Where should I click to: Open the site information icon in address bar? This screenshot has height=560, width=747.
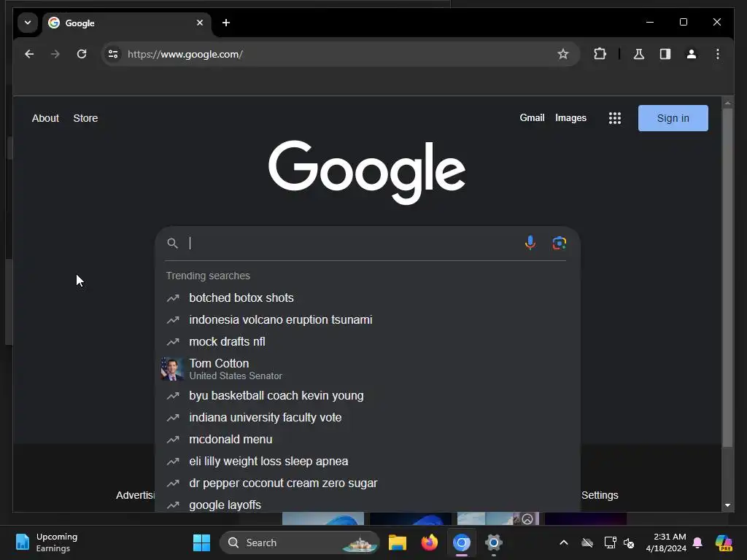(113, 54)
